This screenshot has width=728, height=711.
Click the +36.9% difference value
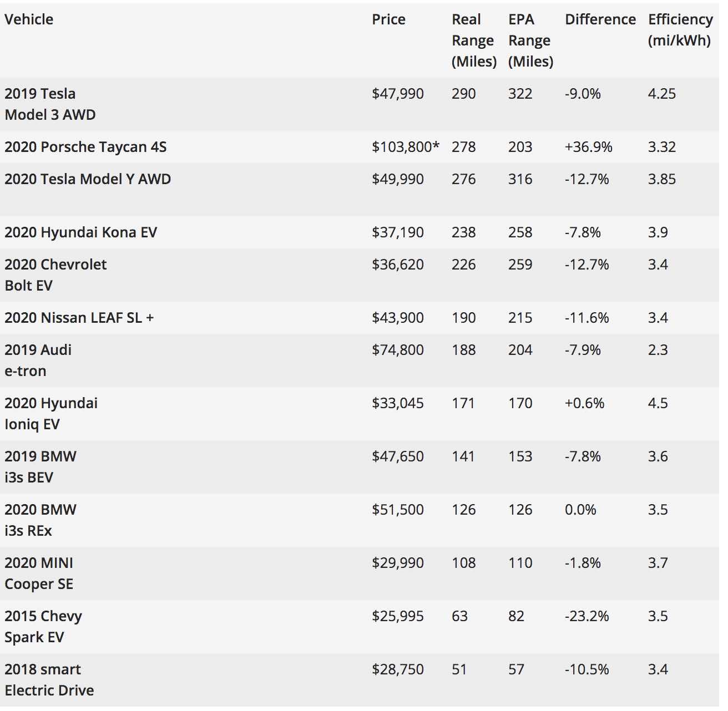tap(588, 147)
